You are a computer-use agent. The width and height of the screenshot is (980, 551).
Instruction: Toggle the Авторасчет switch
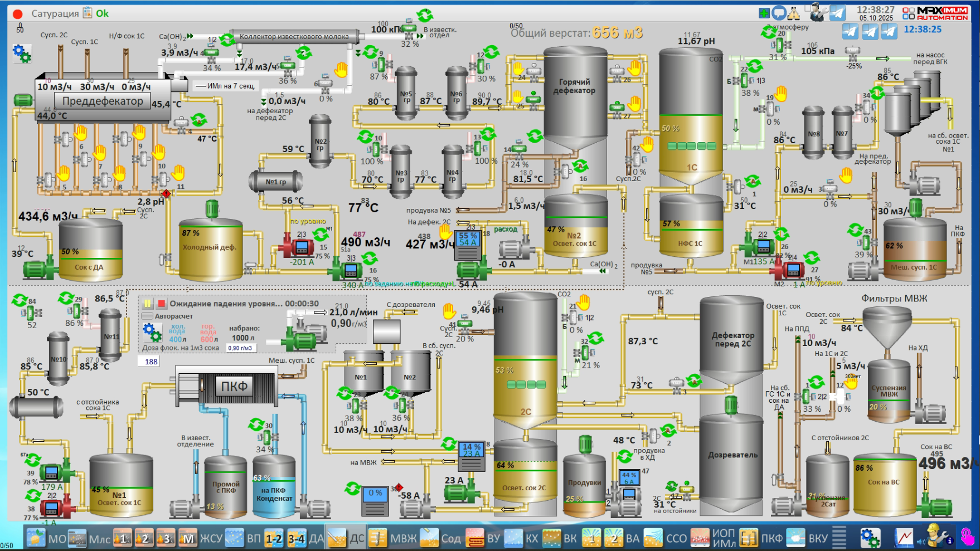pyautogui.click(x=147, y=316)
